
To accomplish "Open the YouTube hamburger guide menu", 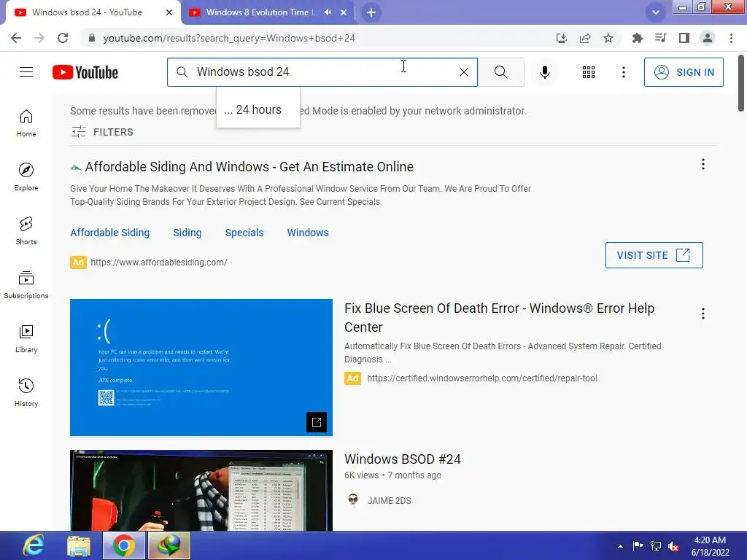I will 26,72.
